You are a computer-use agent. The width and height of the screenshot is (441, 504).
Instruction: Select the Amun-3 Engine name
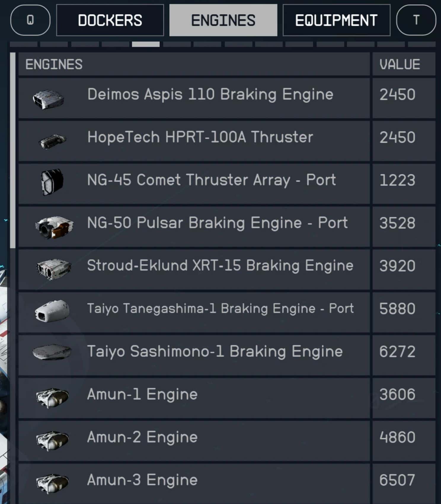tap(142, 480)
